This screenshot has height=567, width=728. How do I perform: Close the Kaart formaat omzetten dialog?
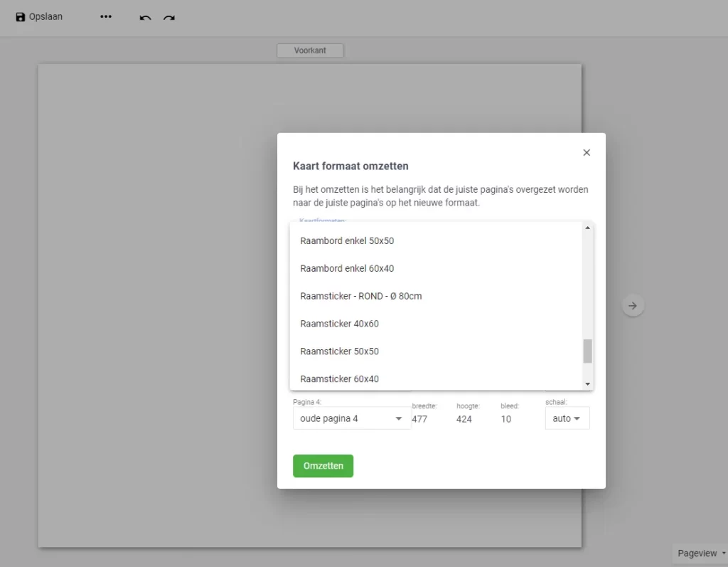point(587,152)
